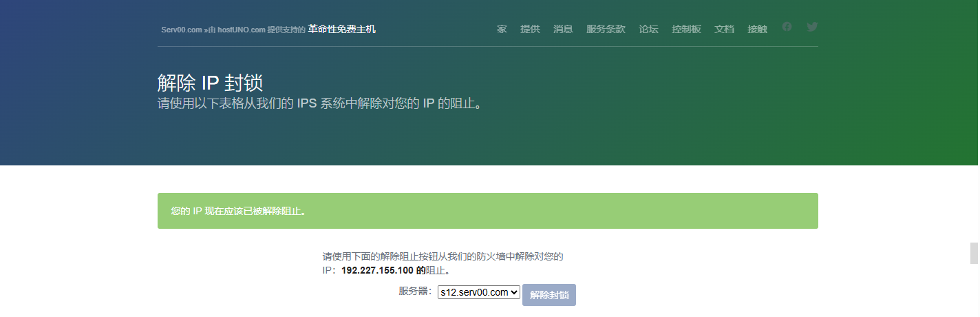Click the Serv00.com logo link

click(x=182, y=30)
